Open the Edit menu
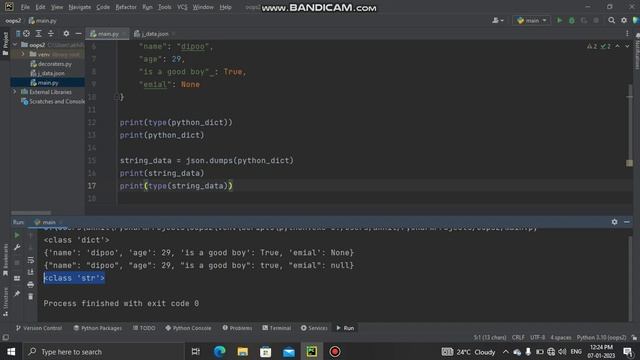The image size is (640, 360). [40, 7]
